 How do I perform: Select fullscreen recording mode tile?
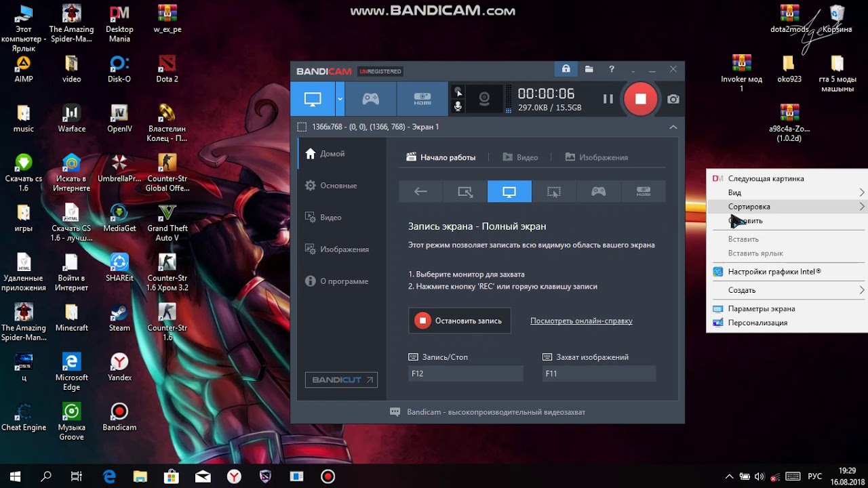[x=509, y=192]
